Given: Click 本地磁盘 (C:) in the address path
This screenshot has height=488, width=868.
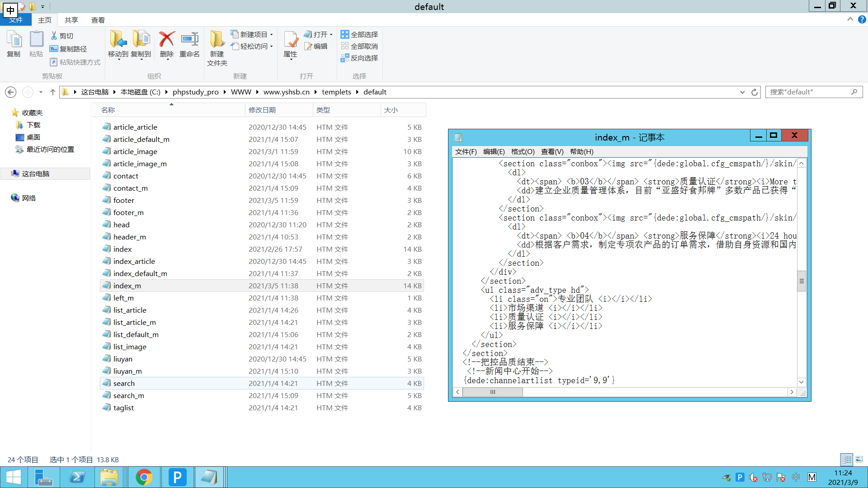Looking at the screenshot, I should tap(141, 92).
